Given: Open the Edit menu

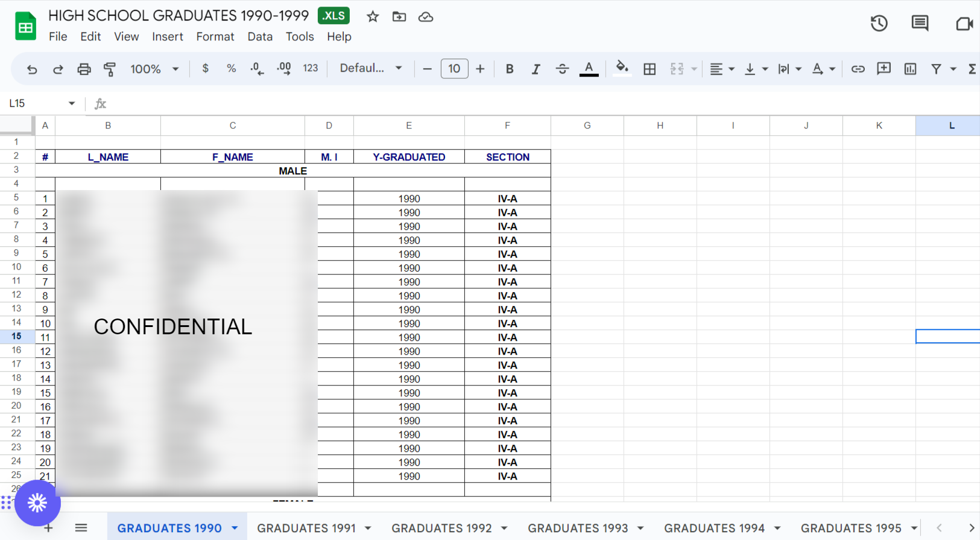Looking at the screenshot, I should pyautogui.click(x=90, y=37).
